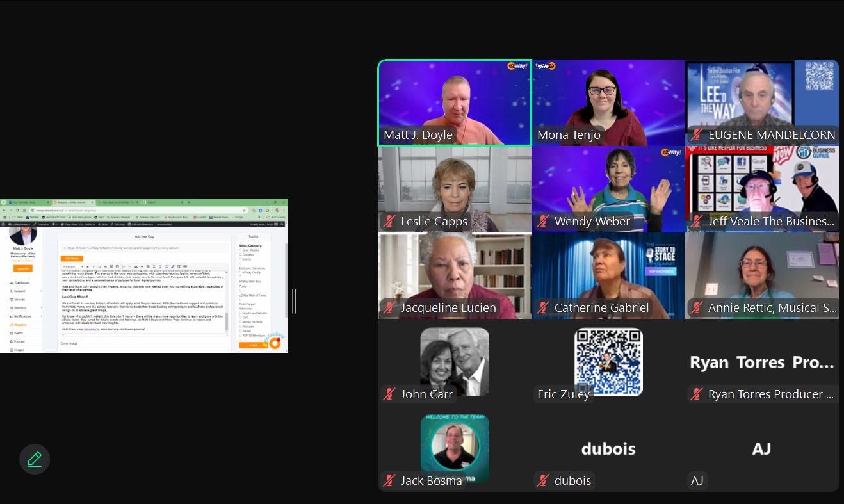This screenshot has height=504, width=844.
Task: Click the muted mic icon beside Wendy Weber
Action: (x=543, y=222)
